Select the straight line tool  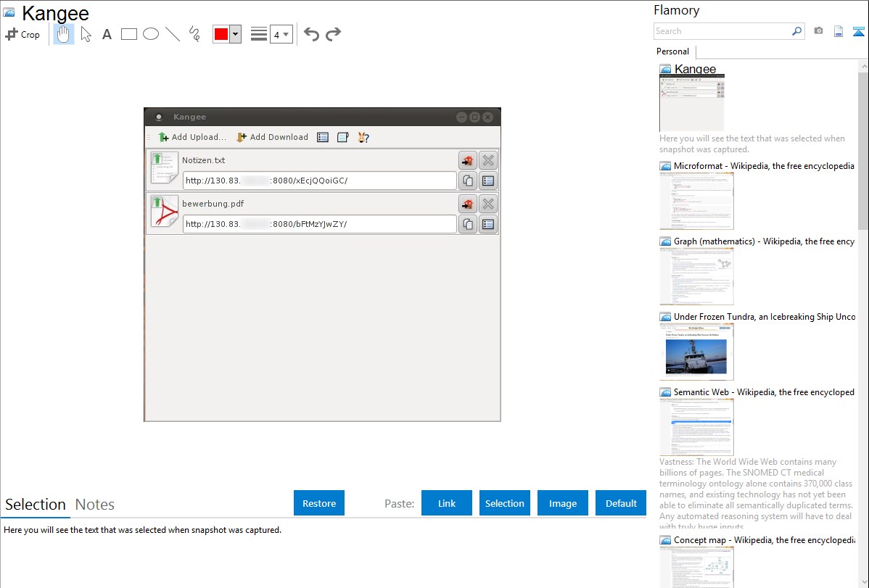click(x=173, y=34)
